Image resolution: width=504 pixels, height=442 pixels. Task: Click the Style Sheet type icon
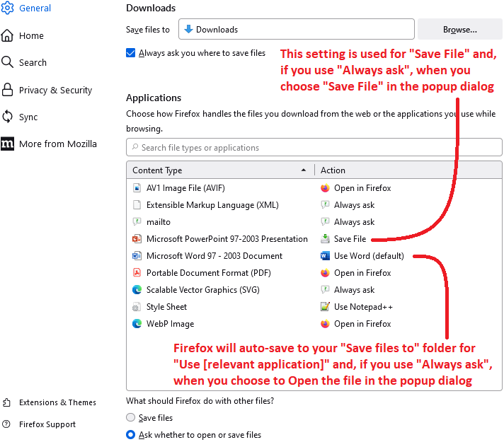tap(137, 307)
